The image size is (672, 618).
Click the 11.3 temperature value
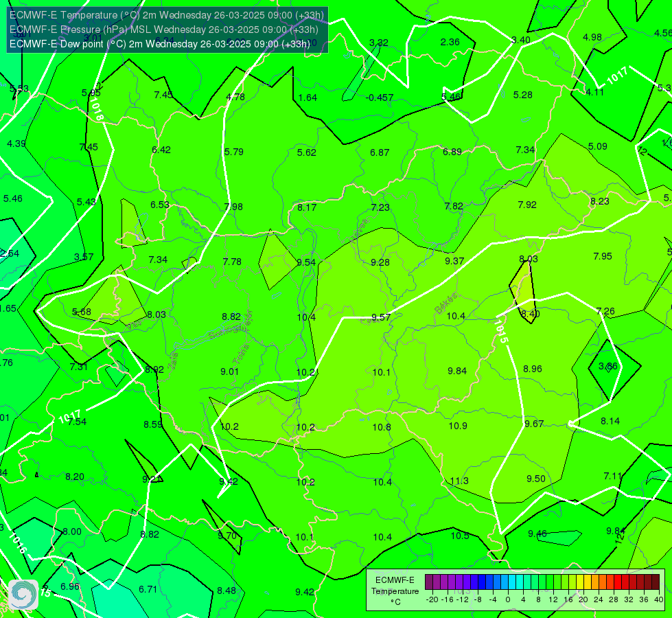(459, 481)
